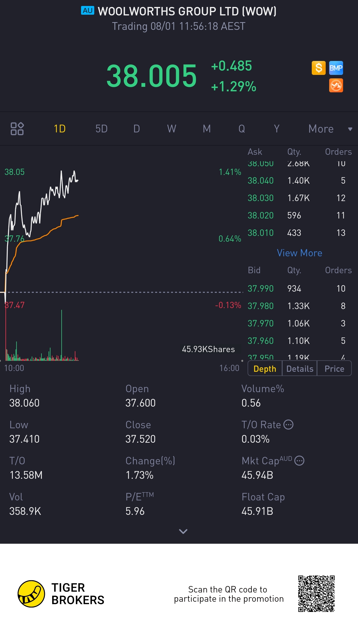Tap the High value 38.060
The height and width of the screenshot is (644, 358).
24,403
